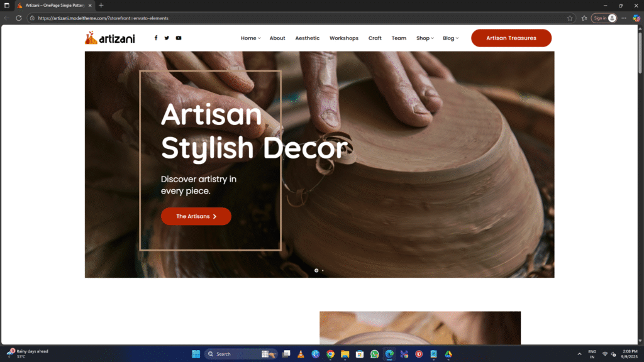The height and width of the screenshot is (362, 644).
Task: Select the Aesthetic menu item
Action: (x=308, y=38)
